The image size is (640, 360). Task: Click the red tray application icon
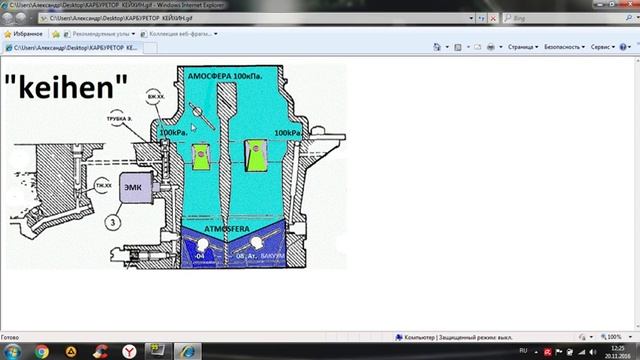click(x=548, y=352)
